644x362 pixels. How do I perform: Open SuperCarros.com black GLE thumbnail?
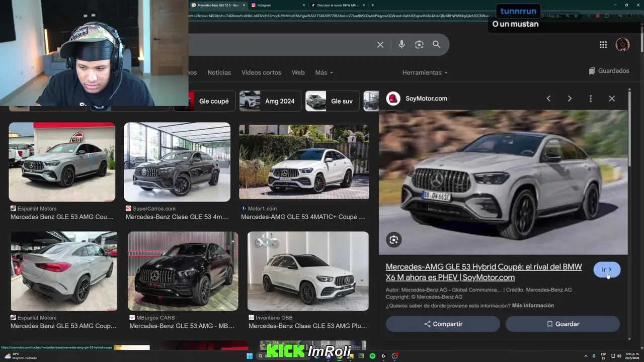[x=177, y=162]
